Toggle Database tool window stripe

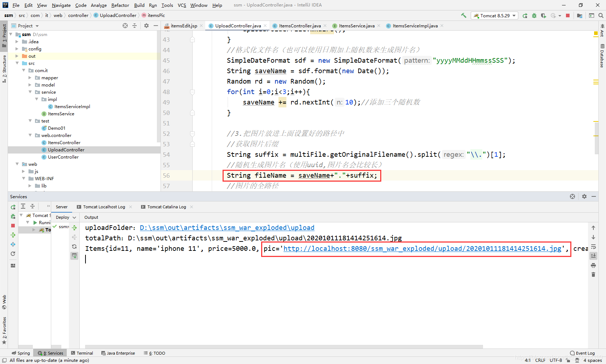click(602, 56)
